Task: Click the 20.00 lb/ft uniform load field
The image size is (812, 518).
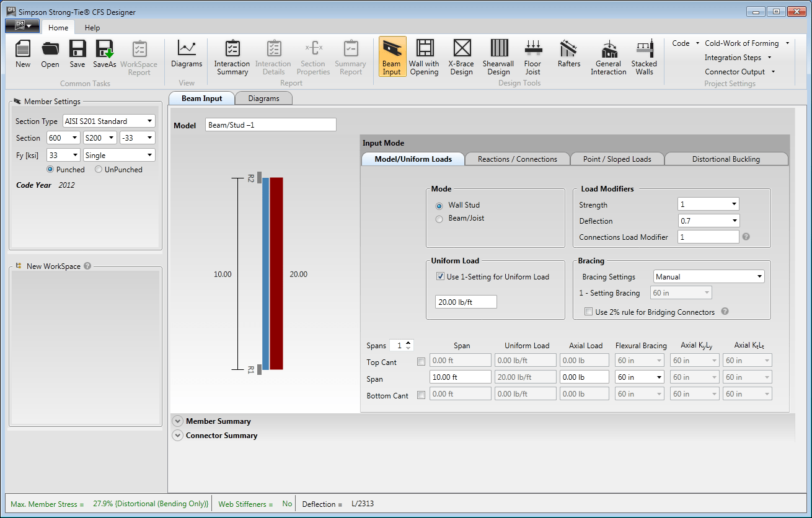Action: [x=466, y=302]
